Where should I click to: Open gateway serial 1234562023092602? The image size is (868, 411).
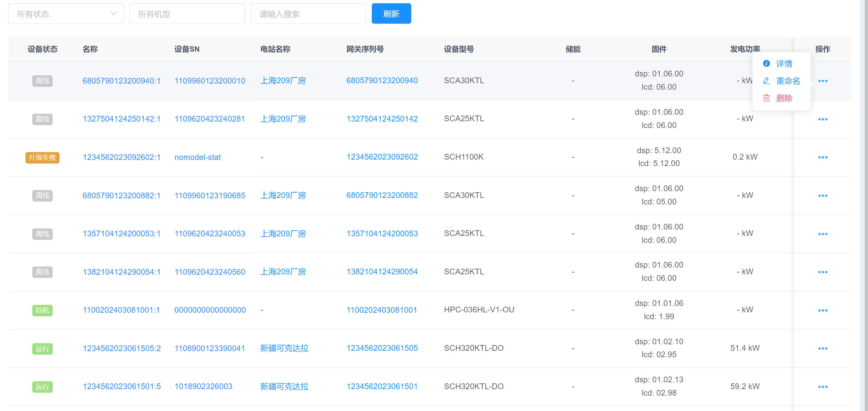click(x=382, y=157)
